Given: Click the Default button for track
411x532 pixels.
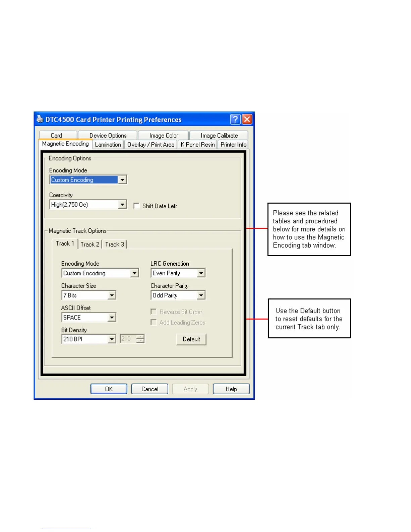Looking at the screenshot, I should pyautogui.click(x=191, y=339).
